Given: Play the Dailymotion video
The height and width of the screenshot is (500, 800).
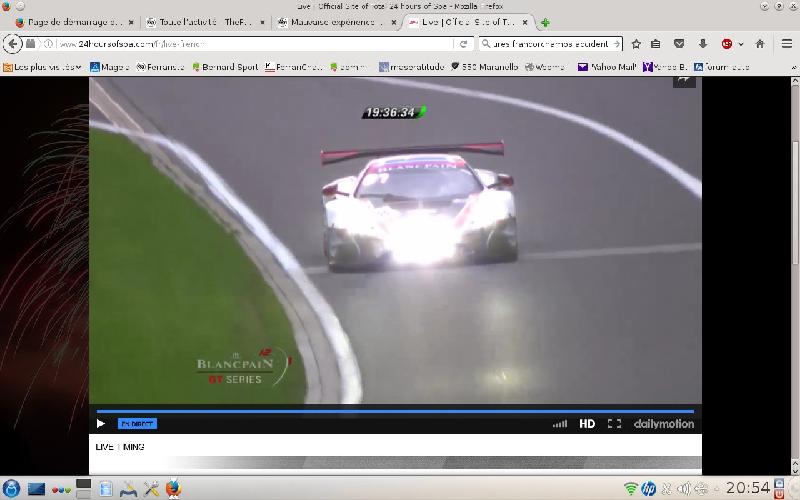Looking at the screenshot, I should 101,423.
